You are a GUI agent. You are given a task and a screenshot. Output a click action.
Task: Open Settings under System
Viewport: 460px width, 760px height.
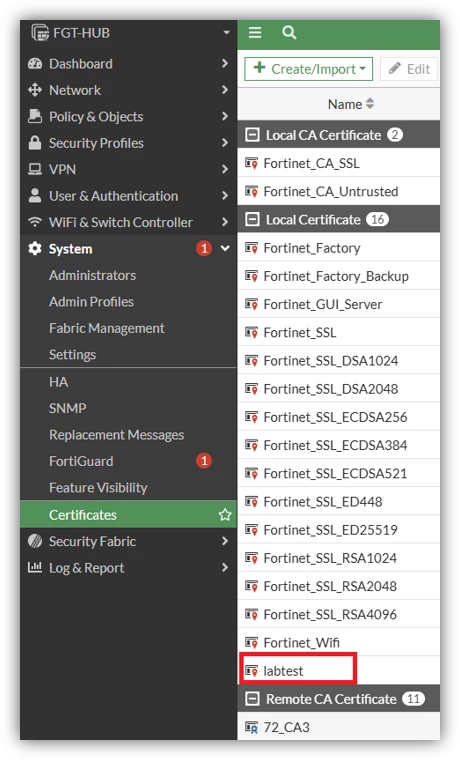[72, 355]
